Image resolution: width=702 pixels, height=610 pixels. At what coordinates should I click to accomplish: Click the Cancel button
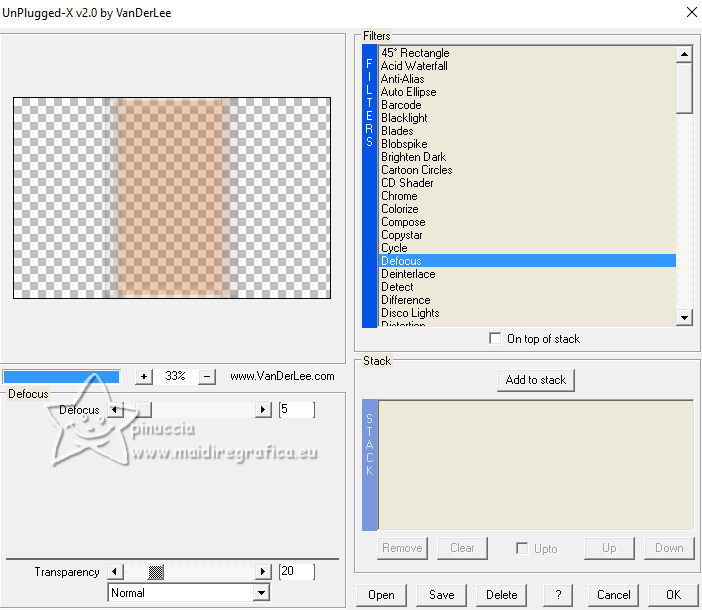pos(613,595)
